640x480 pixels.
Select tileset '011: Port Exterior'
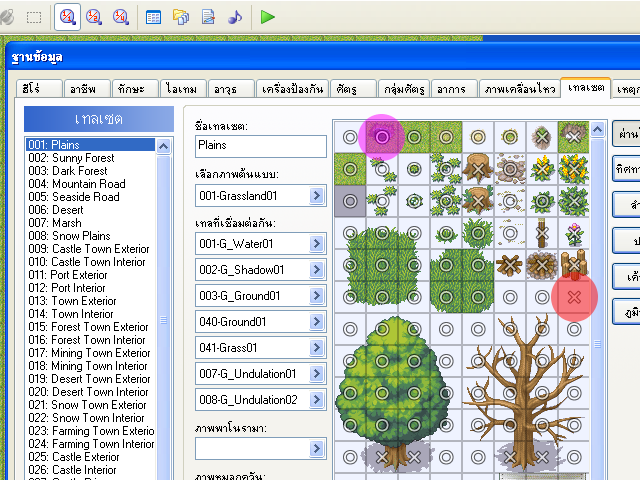coord(90,275)
